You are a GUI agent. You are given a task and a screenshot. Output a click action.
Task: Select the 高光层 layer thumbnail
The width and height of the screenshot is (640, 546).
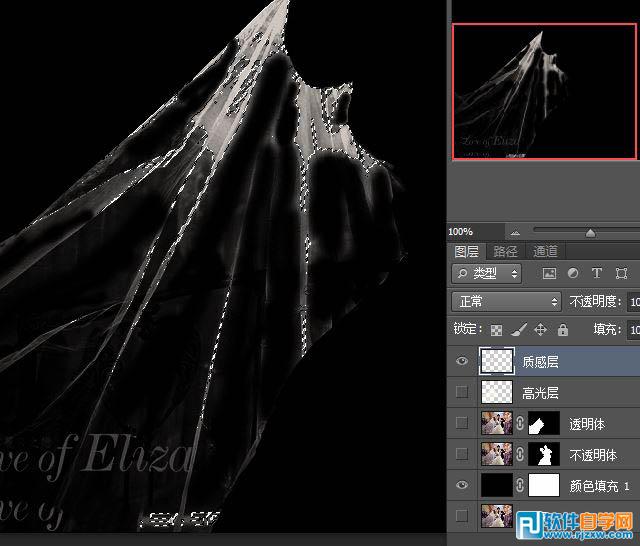point(497,392)
